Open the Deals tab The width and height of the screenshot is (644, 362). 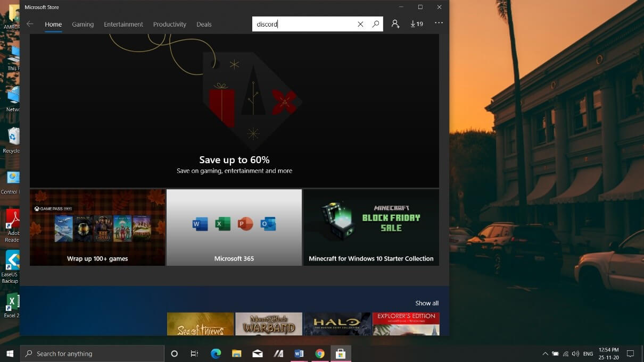point(204,24)
